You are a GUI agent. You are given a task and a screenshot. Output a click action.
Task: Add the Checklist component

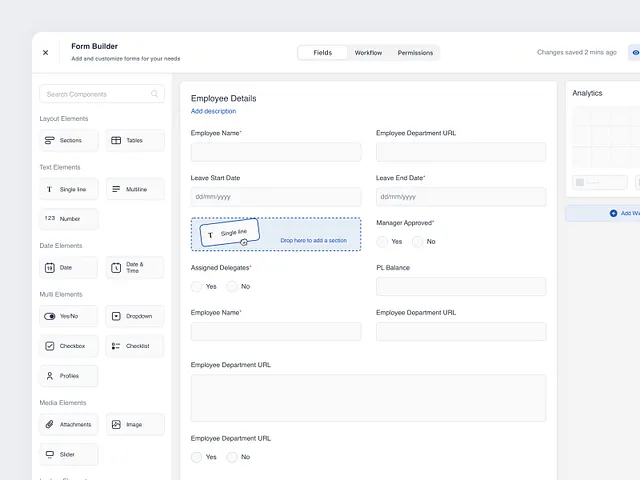(x=134, y=346)
